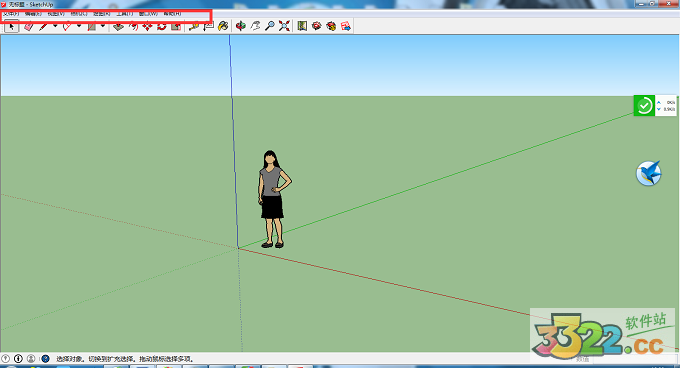Select the Pan hand tool
Image resolution: width=680 pixels, height=368 pixels.
(255, 26)
